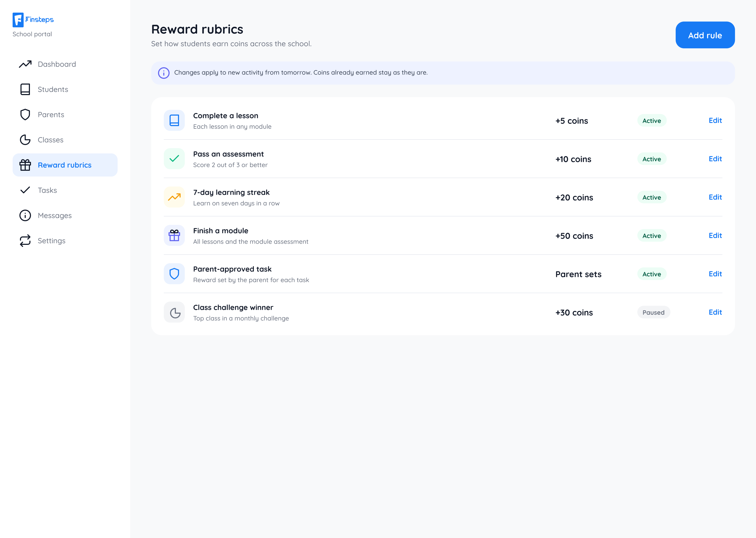Click the Tasks checkmark icon in sidebar
The height and width of the screenshot is (538, 756).
[25, 190]
